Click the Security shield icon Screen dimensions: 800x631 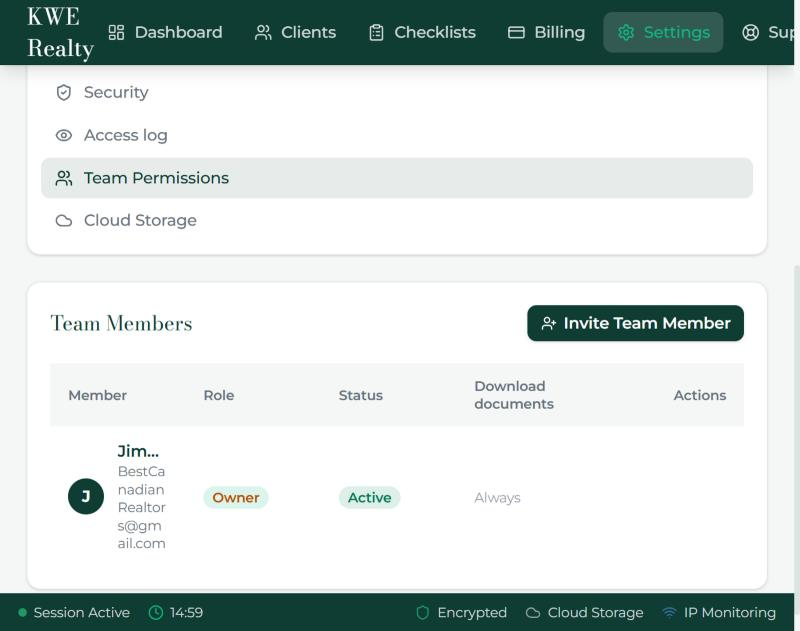[64, 92]
